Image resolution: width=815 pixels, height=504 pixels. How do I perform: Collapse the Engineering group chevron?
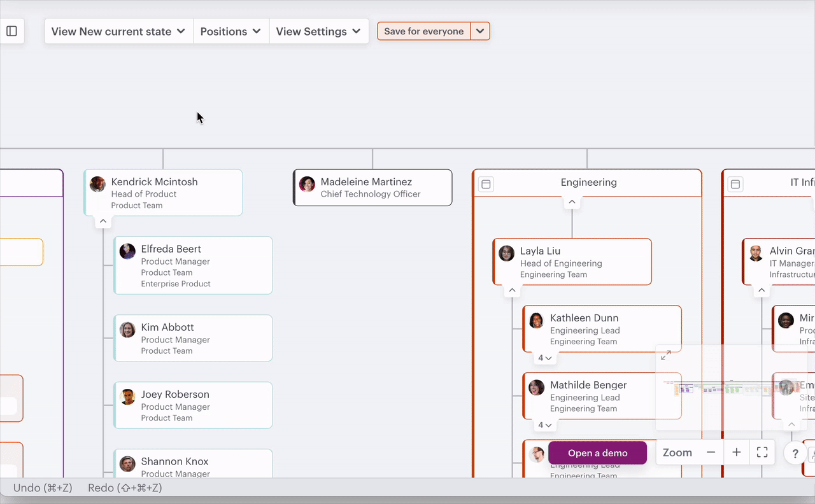tap(572, 202)
